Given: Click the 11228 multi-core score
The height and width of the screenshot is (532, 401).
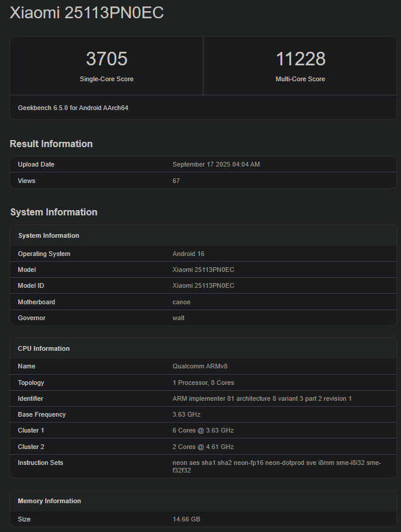Looking at the screenshot, I should [x=300, y=59].
